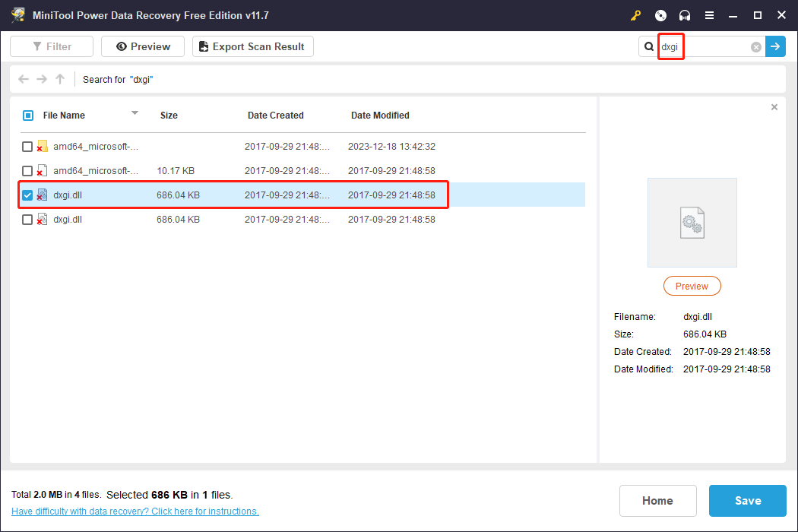Open the bootable media disc icon
This screenshot has width=798, height=532.
tap(660, 15)
